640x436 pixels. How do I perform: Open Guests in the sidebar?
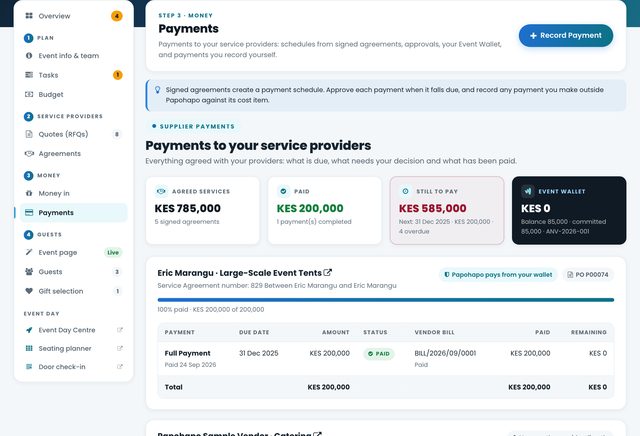[73, 272]
